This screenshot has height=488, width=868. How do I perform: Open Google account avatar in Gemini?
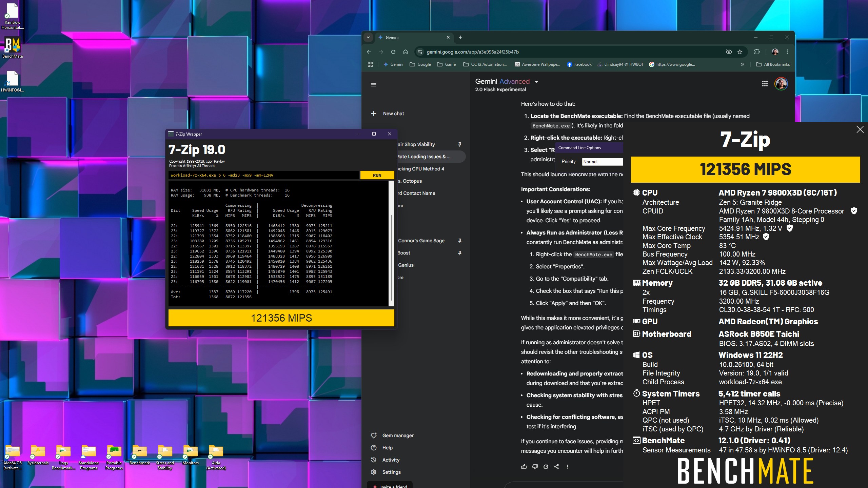781,84
